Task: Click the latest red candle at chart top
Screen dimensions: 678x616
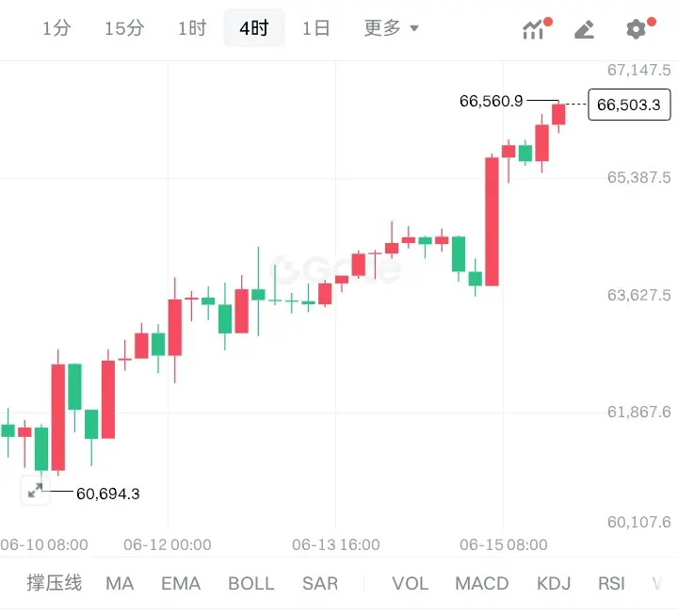Action: click(558, 114)
